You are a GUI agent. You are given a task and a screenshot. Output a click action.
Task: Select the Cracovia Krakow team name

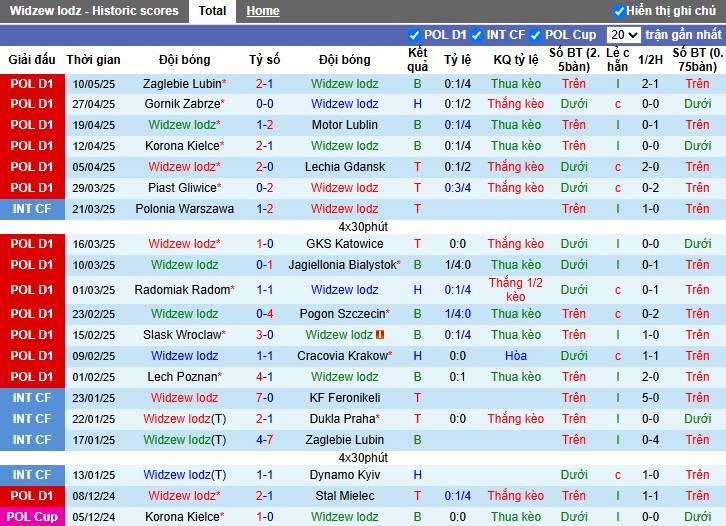click(x=344, y=356)
